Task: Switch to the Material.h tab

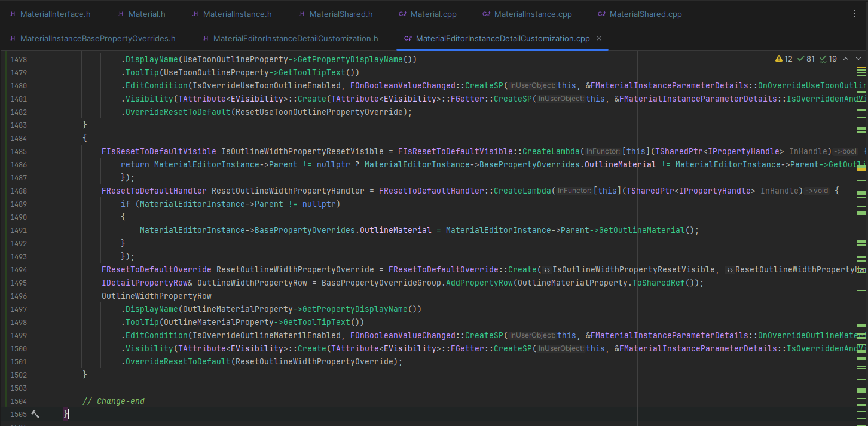Action: pos(145,13)
